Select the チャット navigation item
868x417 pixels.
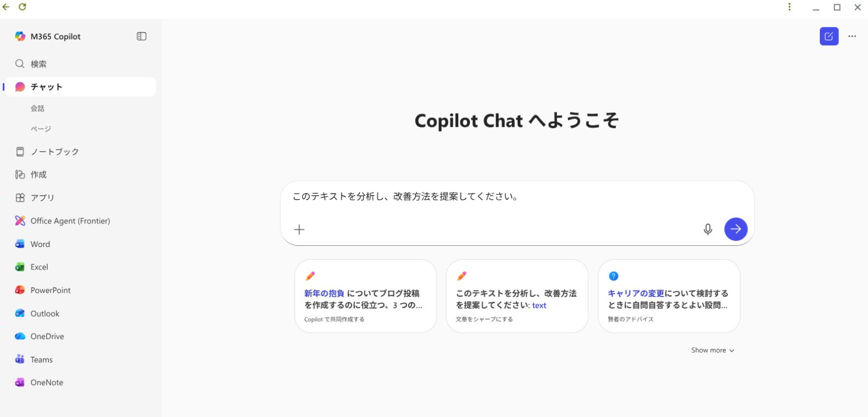(47, 87)
